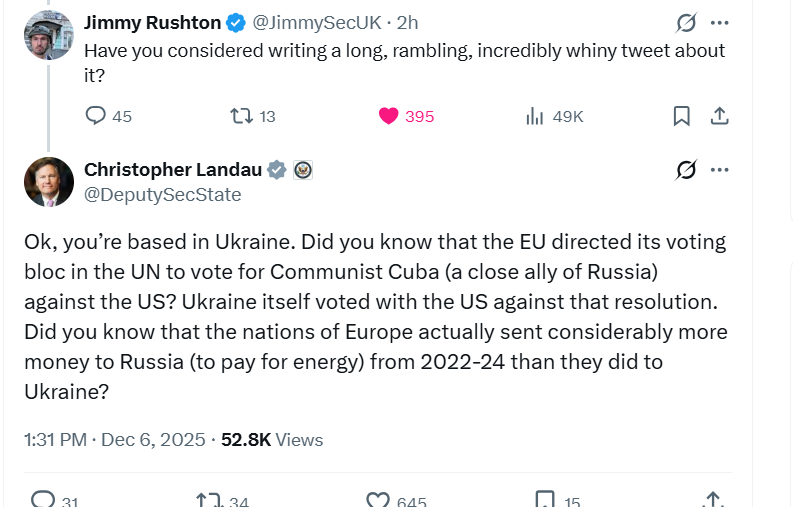The width and height of the screenshot is (793, 507).
Task: Open more options on Christopher Landau's tweet
Action: [x=719, y=169]
